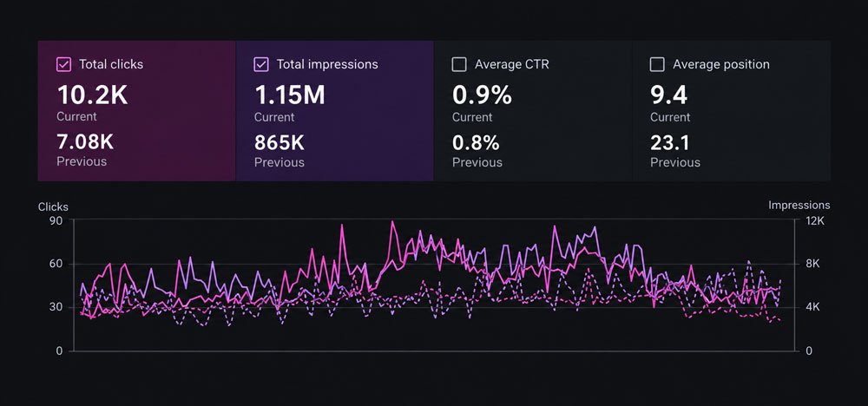Viewport: 868px width, 406px height.
Task: Click the 30 tick on Clicks axis
Action: click(x=57, y=308)
